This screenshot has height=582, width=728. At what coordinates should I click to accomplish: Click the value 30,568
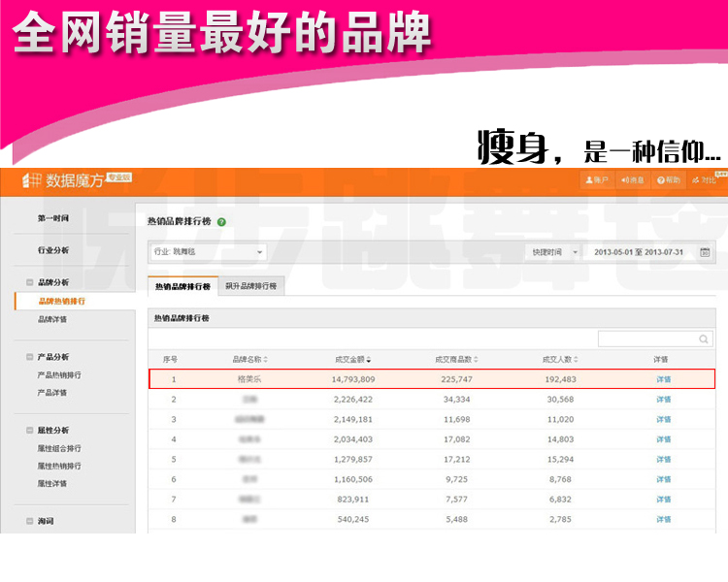point(560,399)
